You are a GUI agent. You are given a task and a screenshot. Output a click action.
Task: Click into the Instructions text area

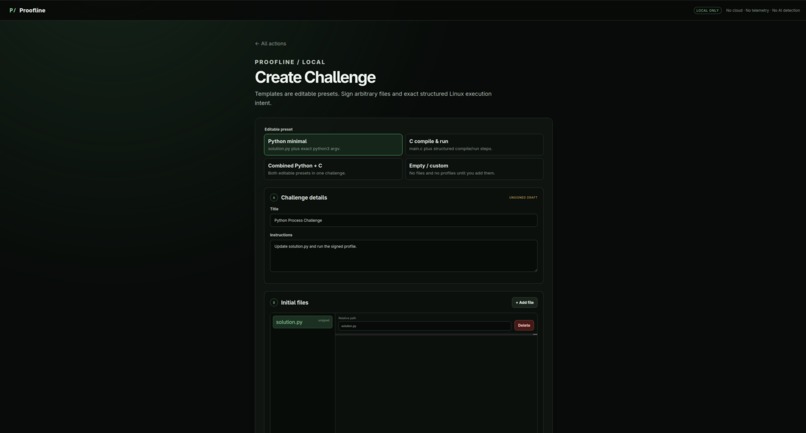click(404, 256)
